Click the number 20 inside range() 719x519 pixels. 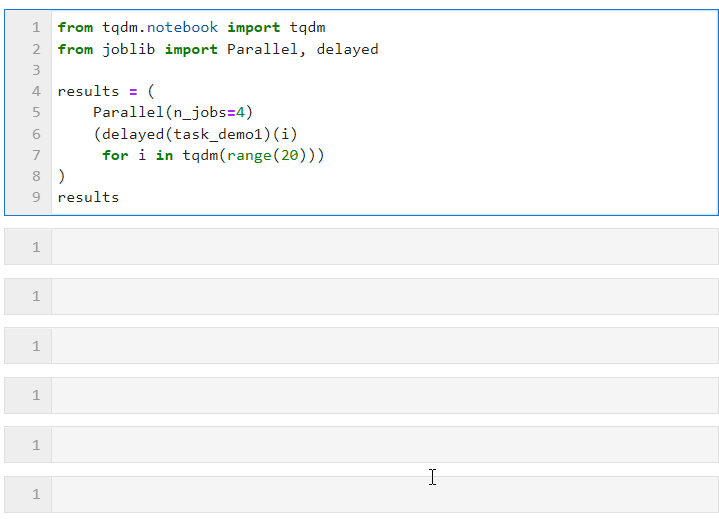(x=289, y=155)
